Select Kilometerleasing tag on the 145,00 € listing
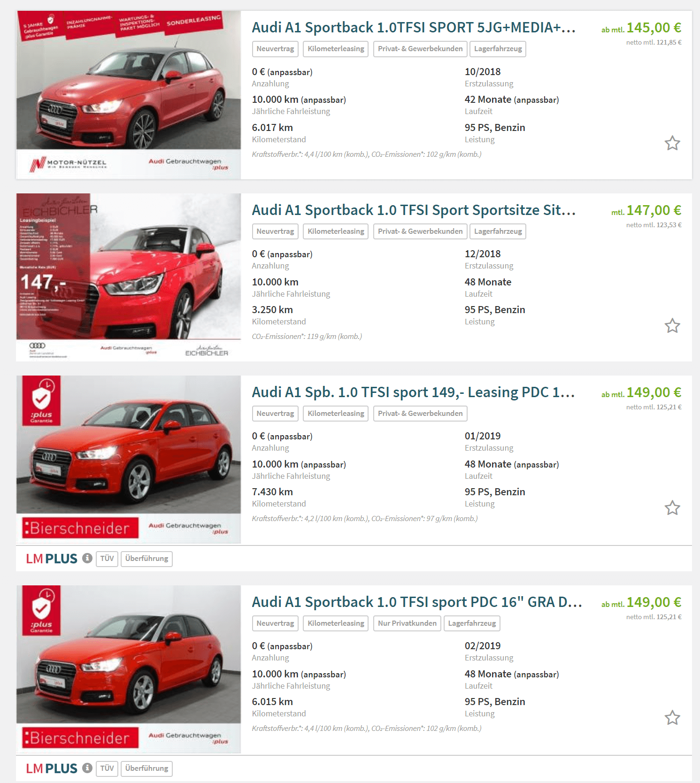The image size is (700, 783). tap(336, 49)
